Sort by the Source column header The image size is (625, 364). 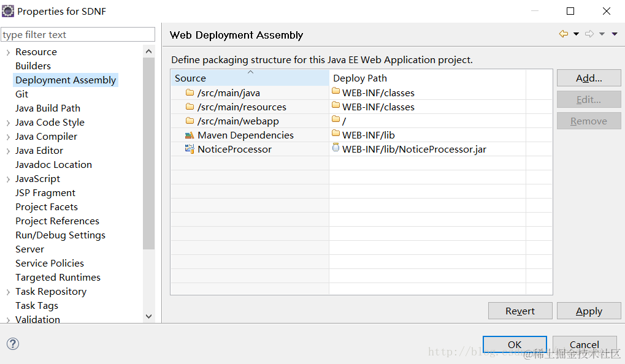click(250, 78)
